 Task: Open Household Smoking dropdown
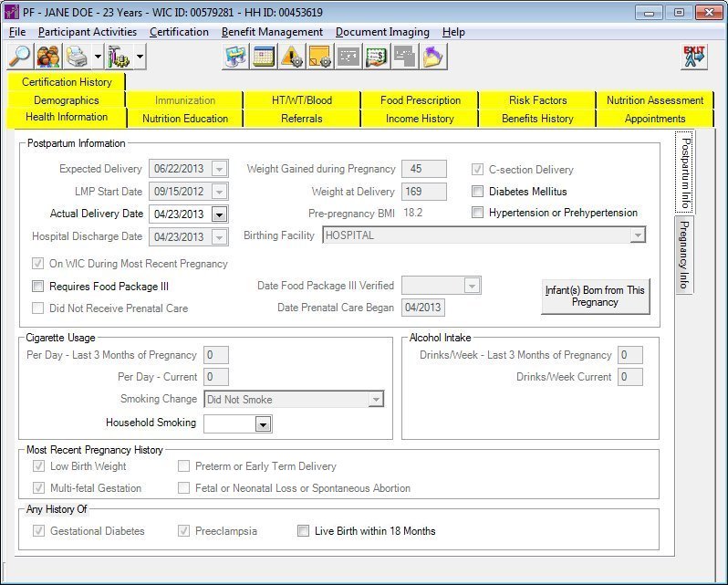click(264, 424)
